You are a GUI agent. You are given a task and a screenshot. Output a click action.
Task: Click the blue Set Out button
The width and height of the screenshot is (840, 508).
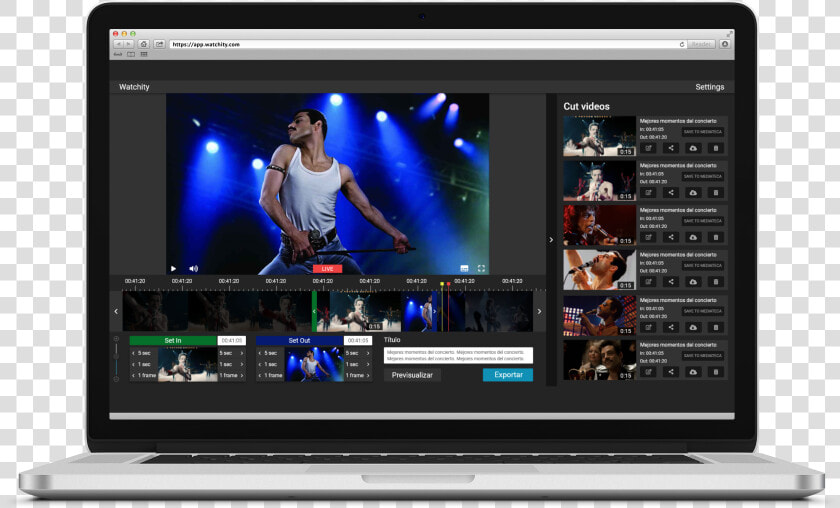[299, 340]
